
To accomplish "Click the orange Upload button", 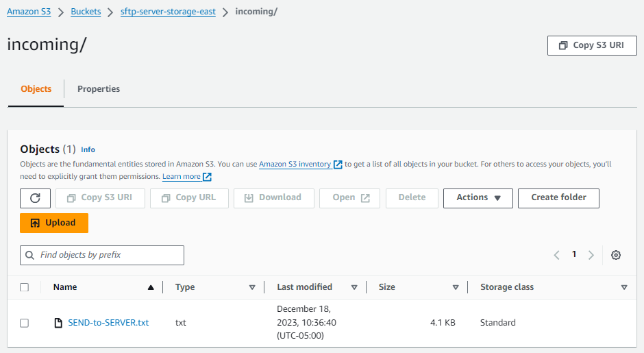I will [x=54, y=223].
